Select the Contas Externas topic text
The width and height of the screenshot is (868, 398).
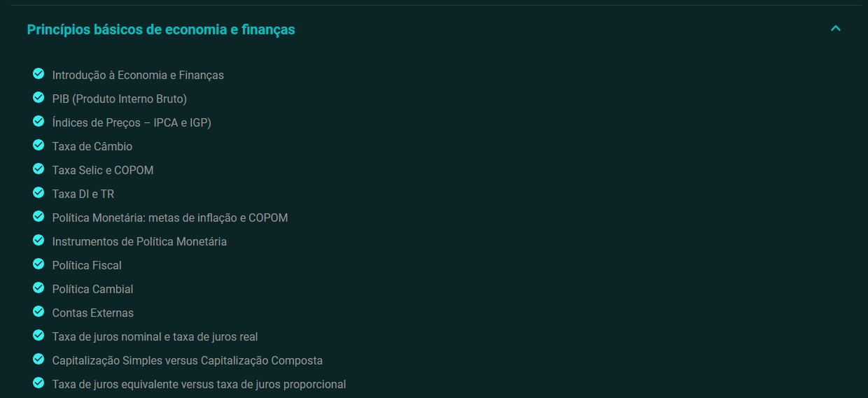[x=92, y=313]
